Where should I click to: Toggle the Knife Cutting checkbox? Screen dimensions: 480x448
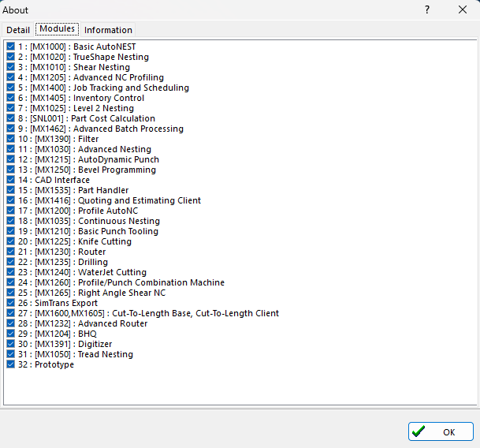coord(10,241)
